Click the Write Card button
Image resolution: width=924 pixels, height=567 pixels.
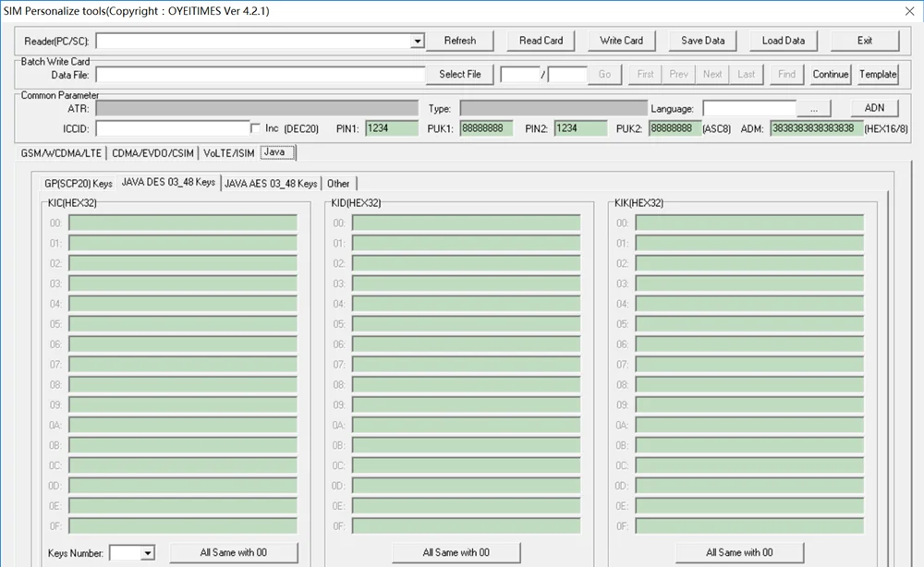[x=621, y=41]
